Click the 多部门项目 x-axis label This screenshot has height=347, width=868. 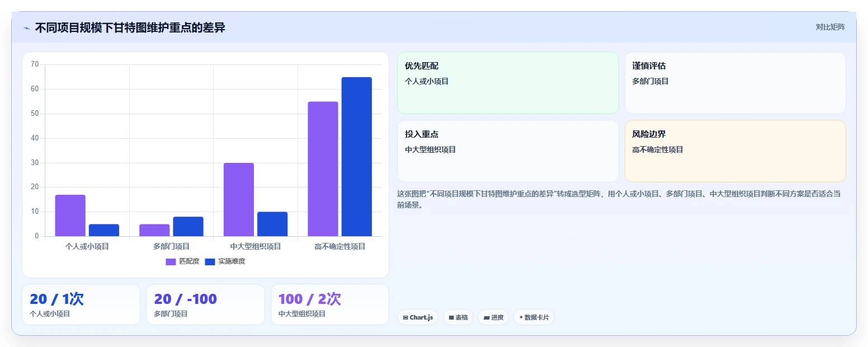coord(171,246)
